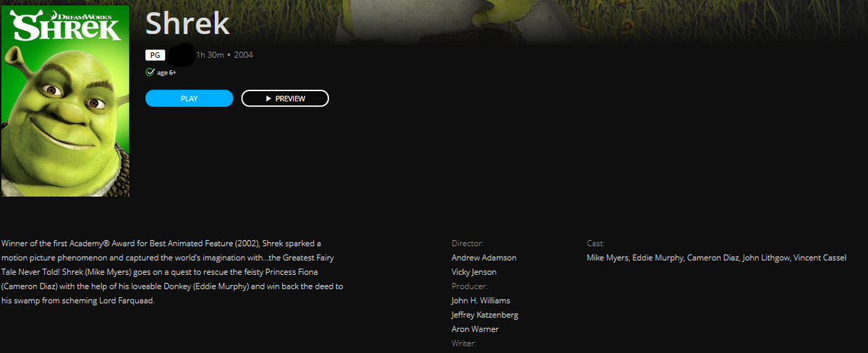Open the movie PREVIEW

285,98
